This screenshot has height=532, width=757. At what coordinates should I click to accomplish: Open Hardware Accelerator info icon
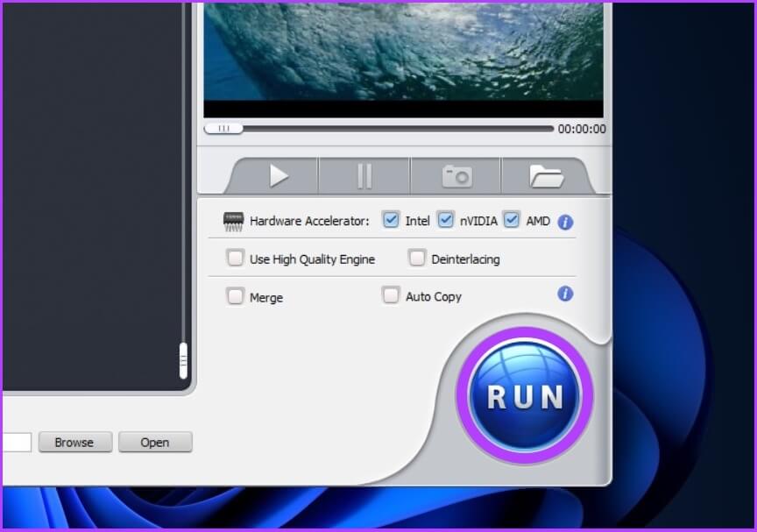[565, 222]
